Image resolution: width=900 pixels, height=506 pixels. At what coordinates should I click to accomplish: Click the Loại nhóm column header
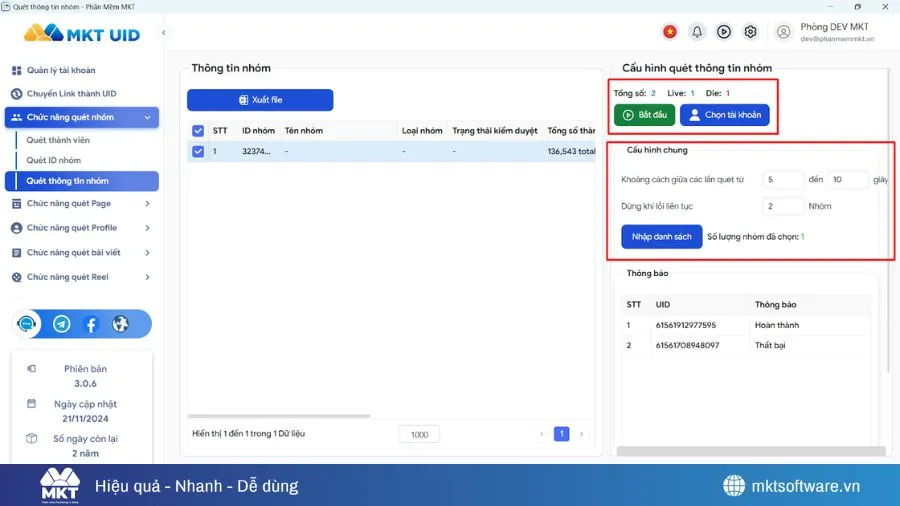[x=422, y=131]
